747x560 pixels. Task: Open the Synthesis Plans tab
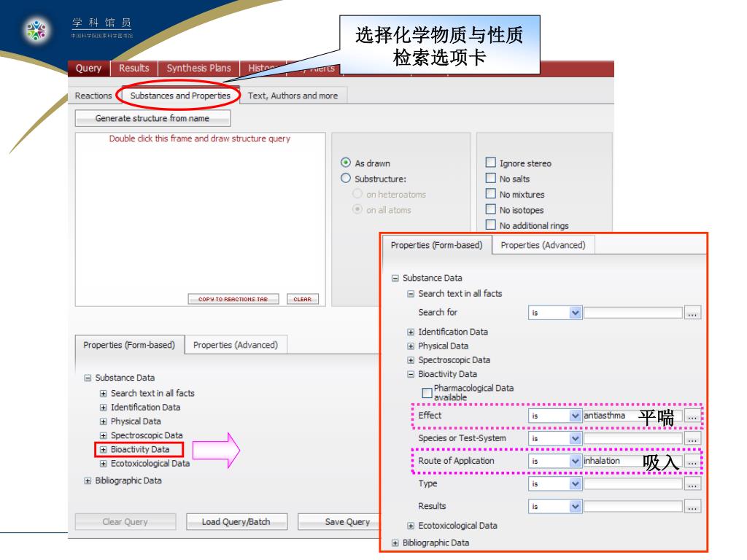198,68
